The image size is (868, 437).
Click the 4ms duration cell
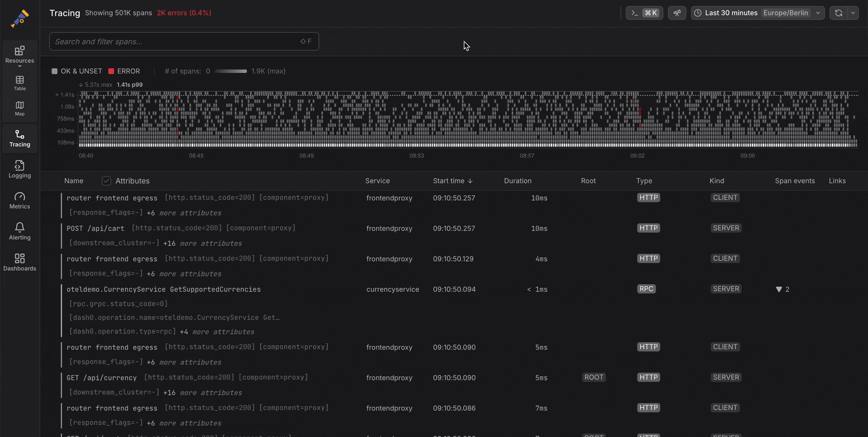[x=541, y=259]
